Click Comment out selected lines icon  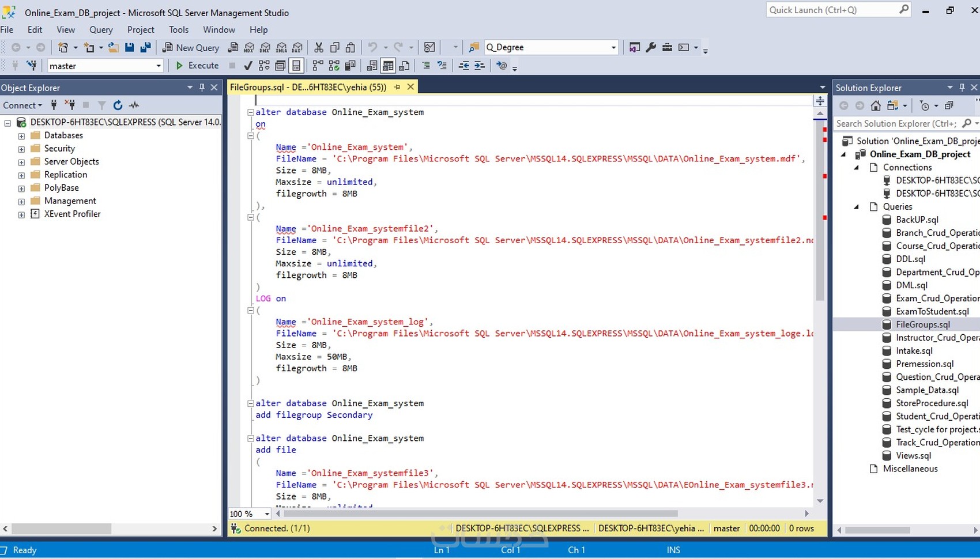click(426, 66)
